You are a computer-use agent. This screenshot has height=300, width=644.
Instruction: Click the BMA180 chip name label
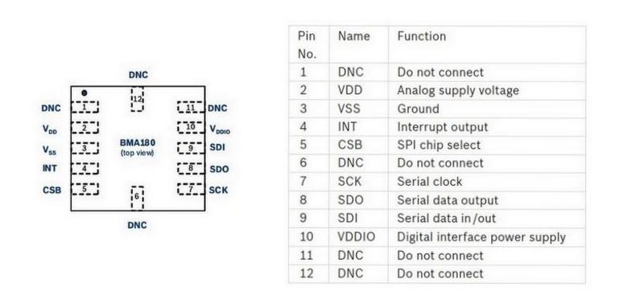click(x=137, y=143)
